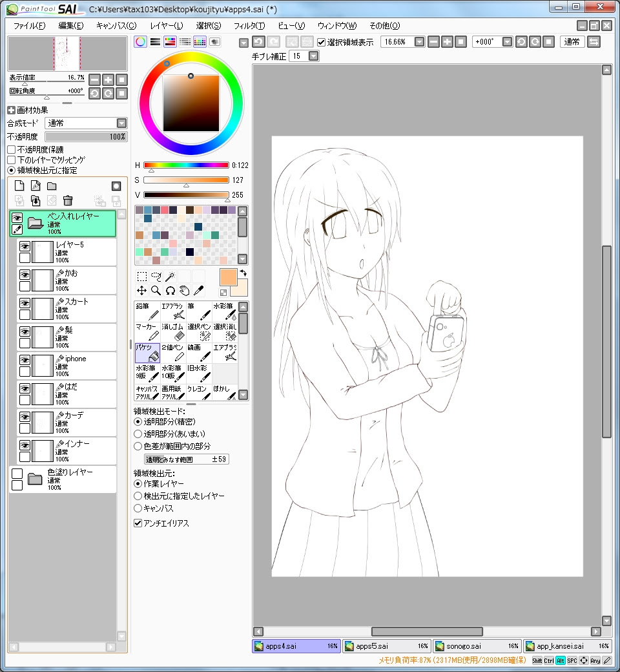The image size is (620, 672).
Task: Show the 色塗りレイヤー folder
Action: 17,474
